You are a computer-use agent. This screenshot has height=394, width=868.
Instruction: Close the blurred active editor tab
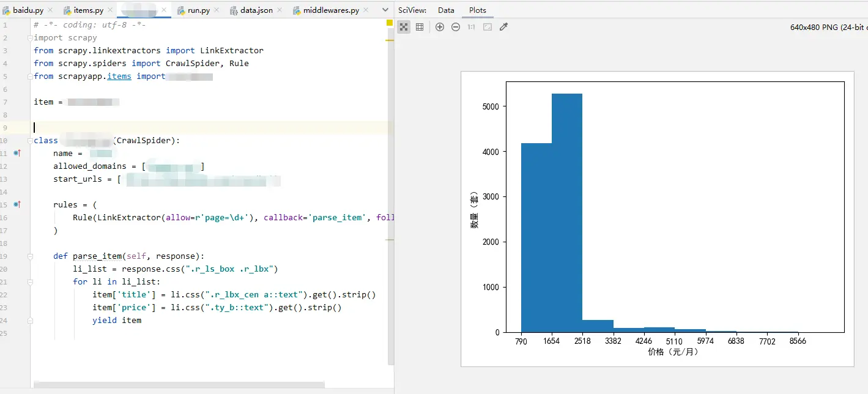165,10
